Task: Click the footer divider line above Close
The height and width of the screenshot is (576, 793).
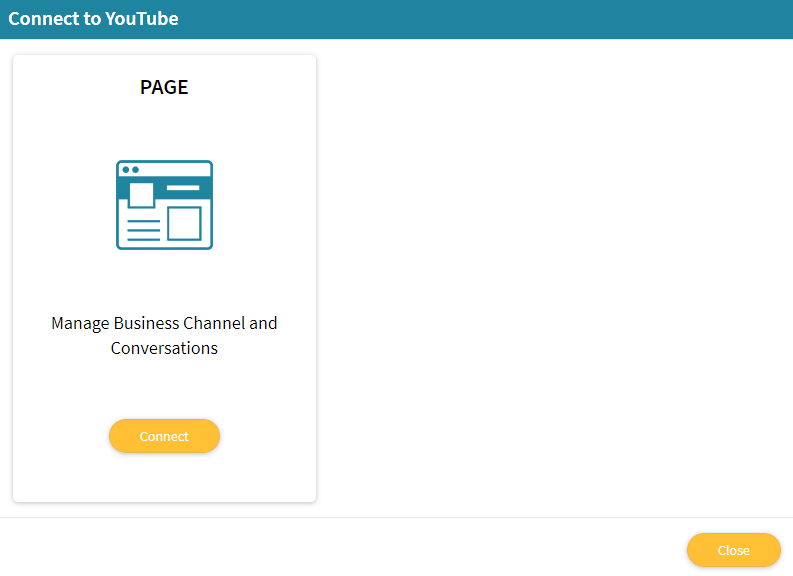Action: [x=396, y=517]
